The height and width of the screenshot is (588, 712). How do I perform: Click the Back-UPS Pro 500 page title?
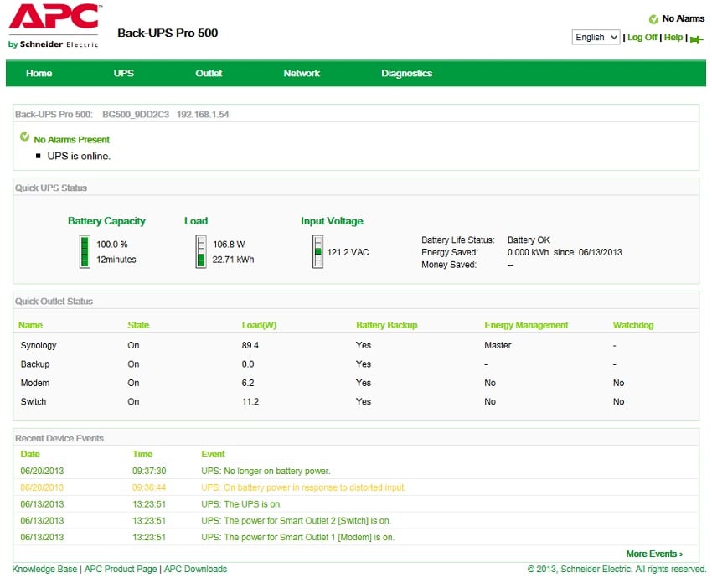tap(168, 33)
